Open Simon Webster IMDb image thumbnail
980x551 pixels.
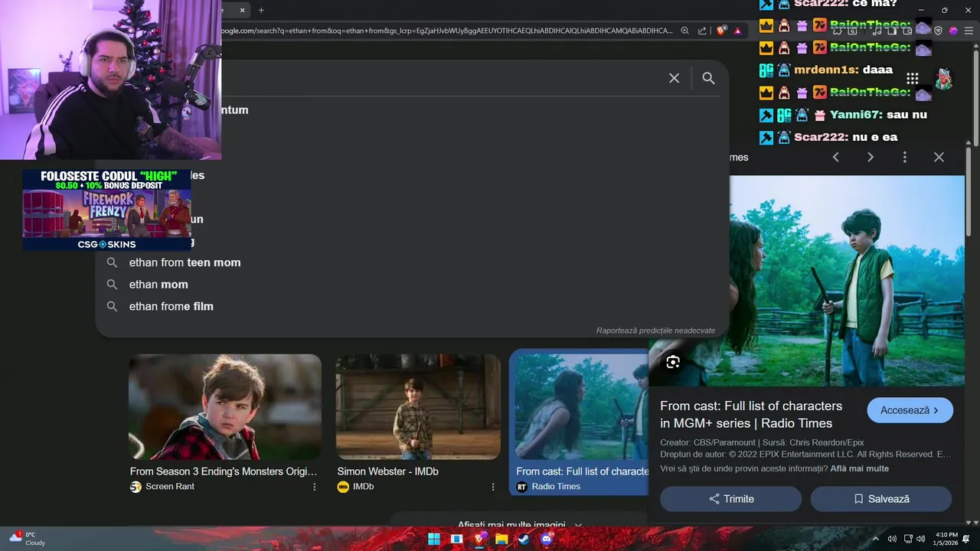point(418,406)
